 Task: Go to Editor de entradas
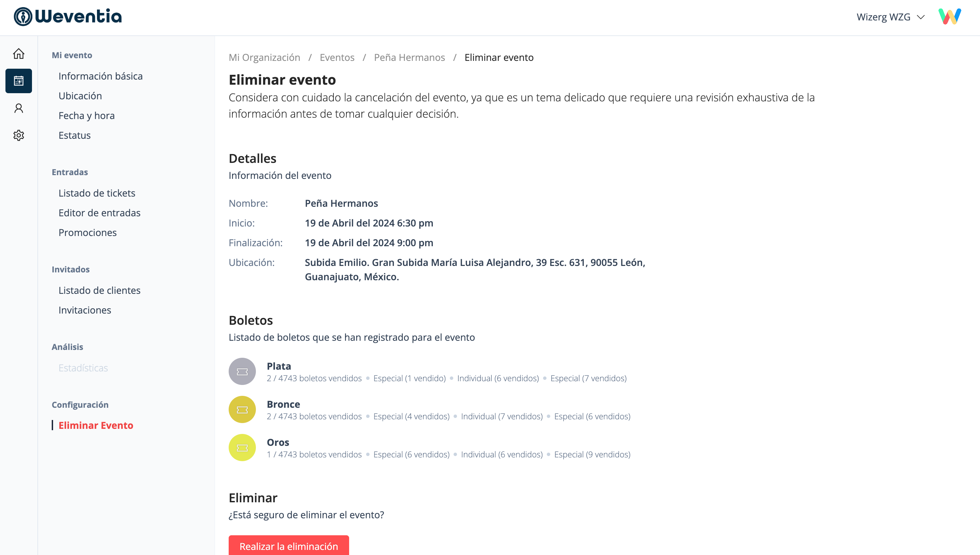99,213
